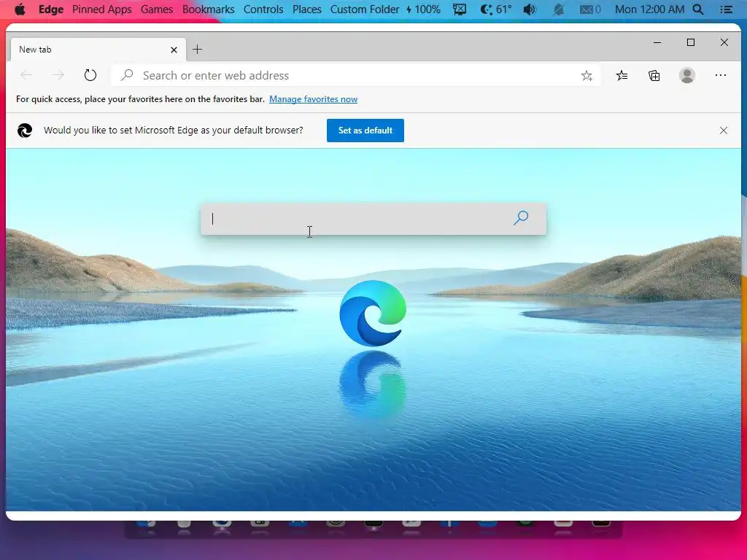Viewport: 747px width, 560px height.
Task: Click the mail counter icon in menu bar
Action: point(589,9)
